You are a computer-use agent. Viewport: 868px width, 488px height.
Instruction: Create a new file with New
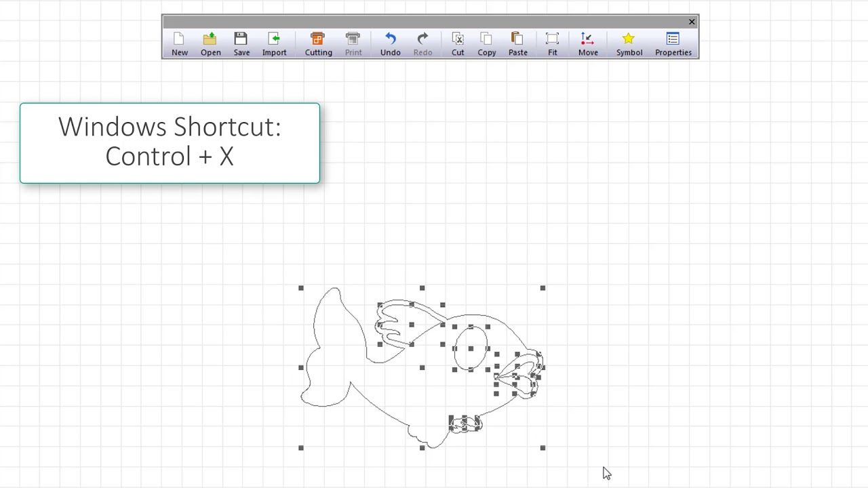[x=180, y=44]
